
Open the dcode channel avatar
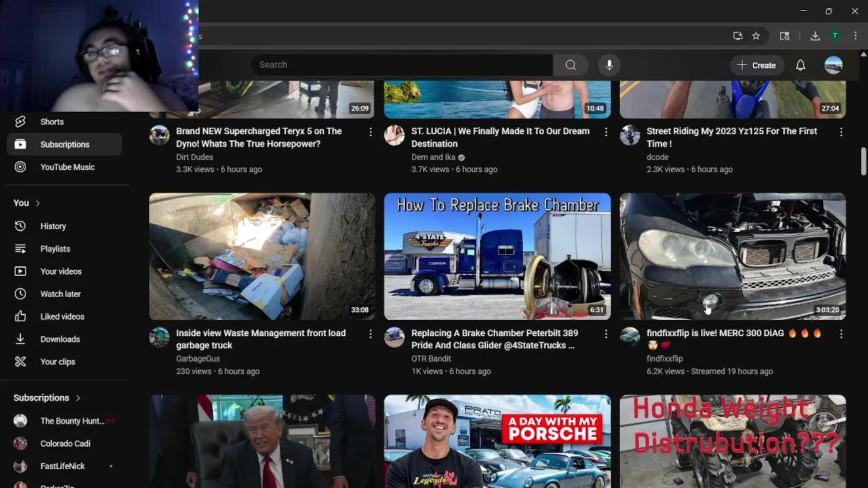(629, 135)
